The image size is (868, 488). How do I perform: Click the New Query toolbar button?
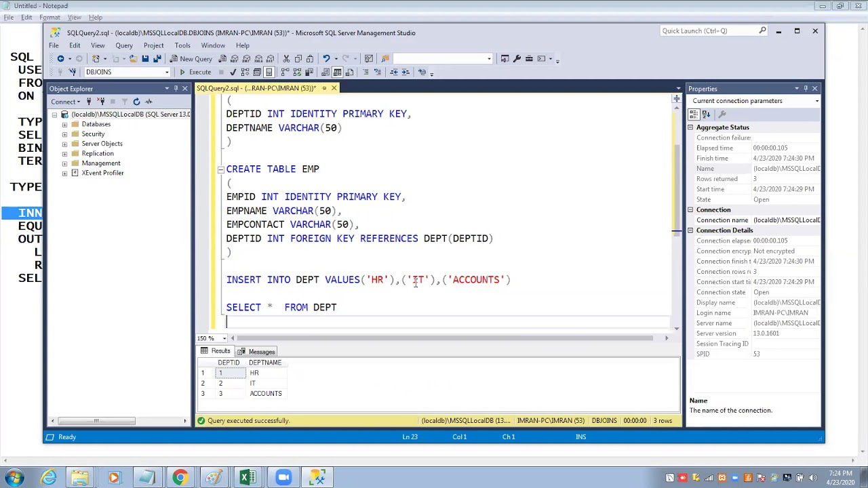point(191,59)
